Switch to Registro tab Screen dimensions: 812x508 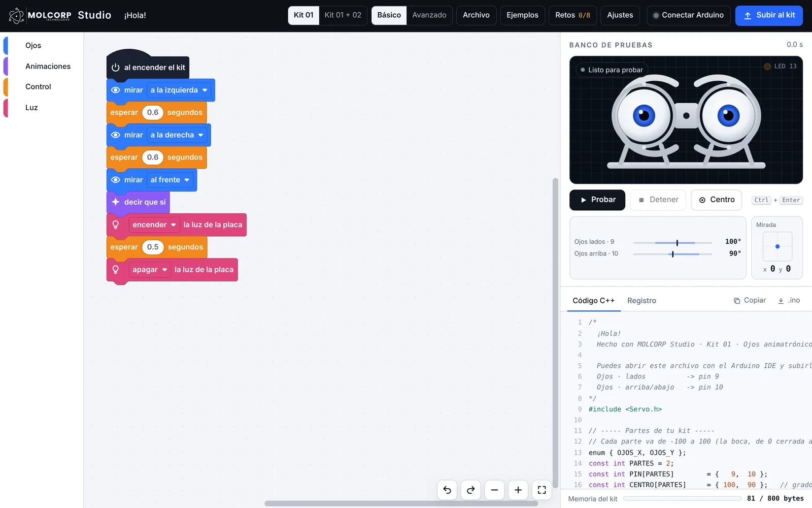641,301
